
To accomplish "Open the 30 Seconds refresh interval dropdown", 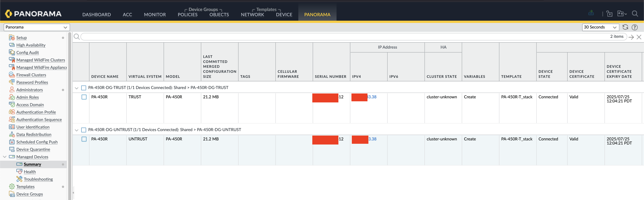I will tap(600, 27).
